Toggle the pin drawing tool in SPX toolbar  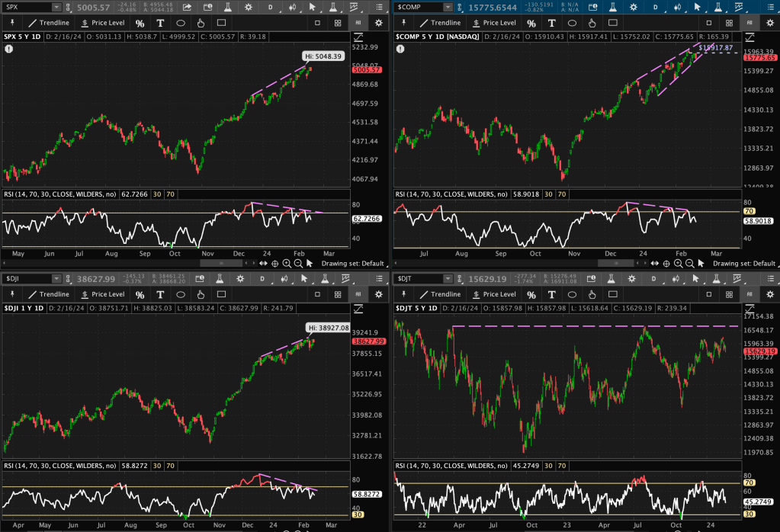[14, 23]
